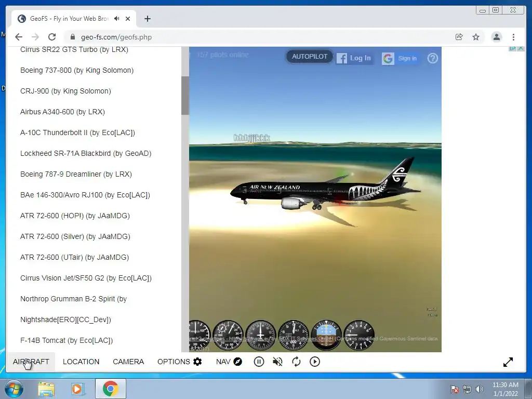
Task: Select ATR 72-600 (UTair) aircraft
Action: point(75,257)
